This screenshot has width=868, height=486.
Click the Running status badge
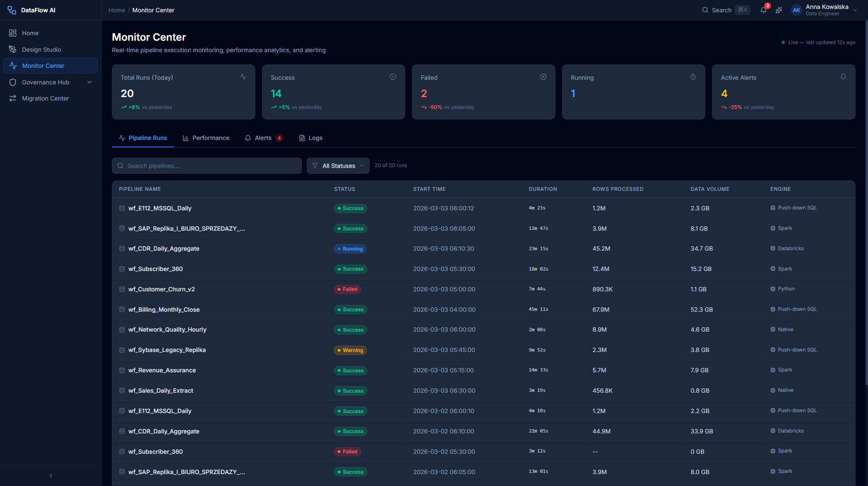(x=350, y=249)
